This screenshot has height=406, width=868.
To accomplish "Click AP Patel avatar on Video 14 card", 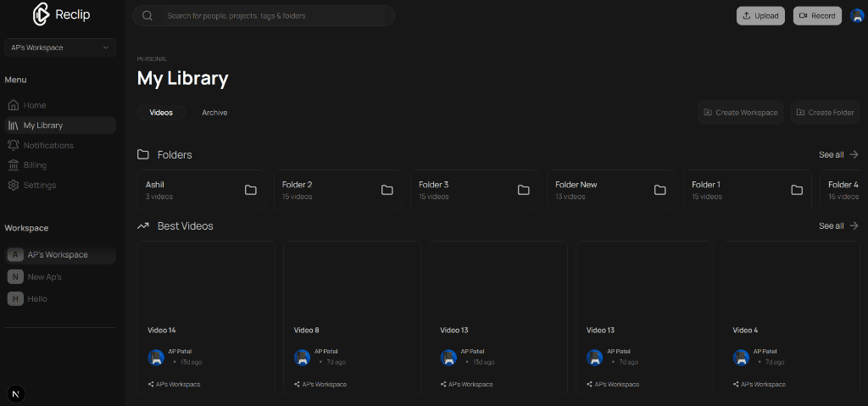I will pyautogui.click(x=156, y=357).
